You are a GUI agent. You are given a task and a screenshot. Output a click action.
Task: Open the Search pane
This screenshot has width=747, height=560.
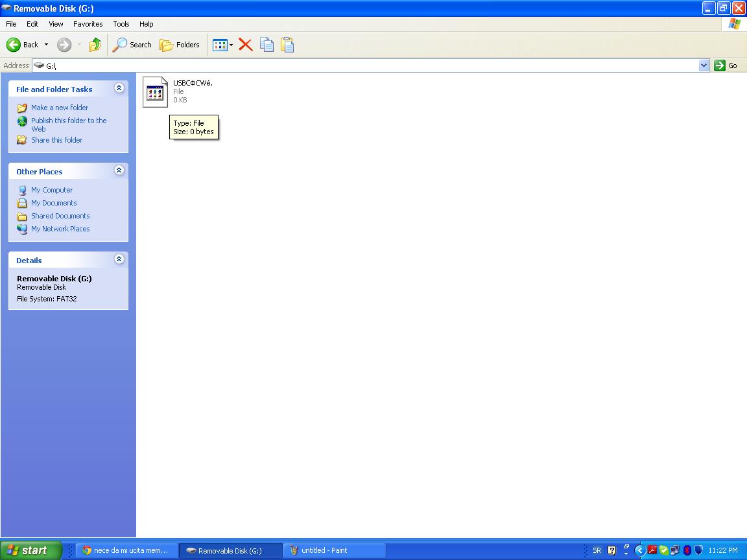tap(132, 45)
